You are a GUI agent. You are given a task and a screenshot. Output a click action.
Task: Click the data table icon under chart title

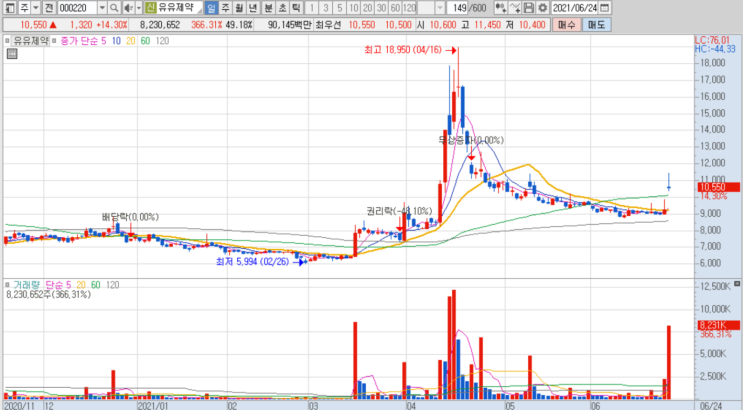click(x=12, y=54)
